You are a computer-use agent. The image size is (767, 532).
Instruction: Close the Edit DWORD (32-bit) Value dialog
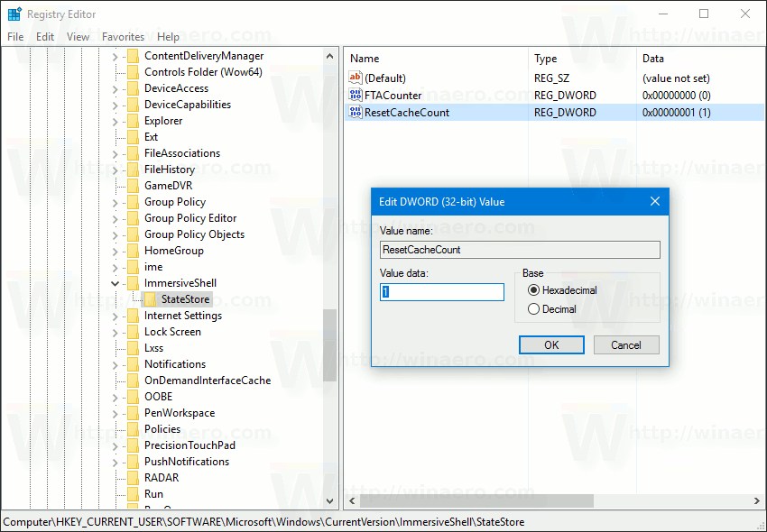pyautogui.click(x=655, y=201)
